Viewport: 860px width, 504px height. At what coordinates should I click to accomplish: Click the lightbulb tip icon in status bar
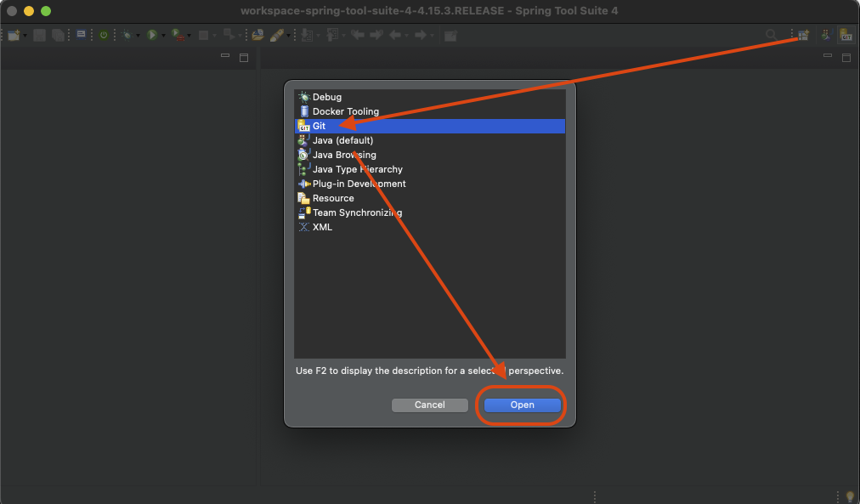tap(850, 496)
